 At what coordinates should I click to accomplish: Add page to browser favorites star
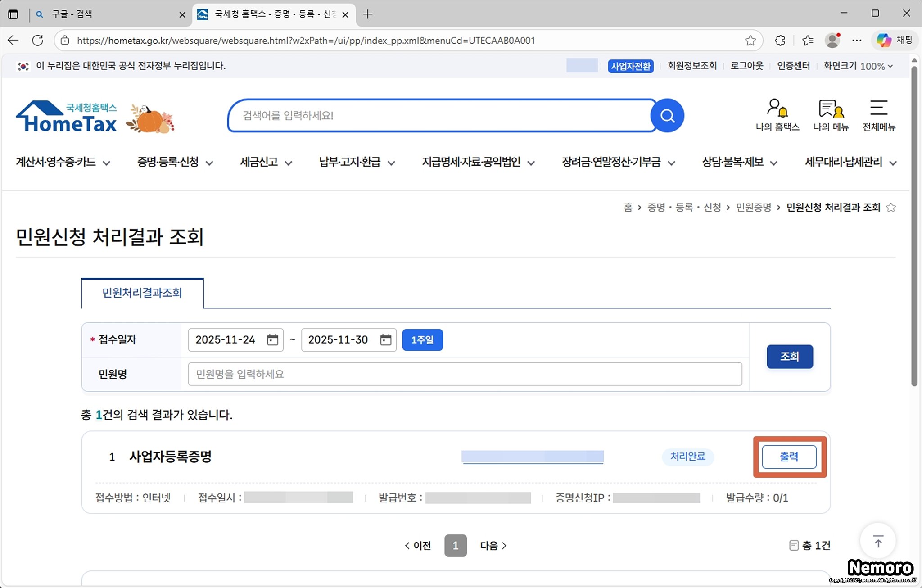point(750,41)
